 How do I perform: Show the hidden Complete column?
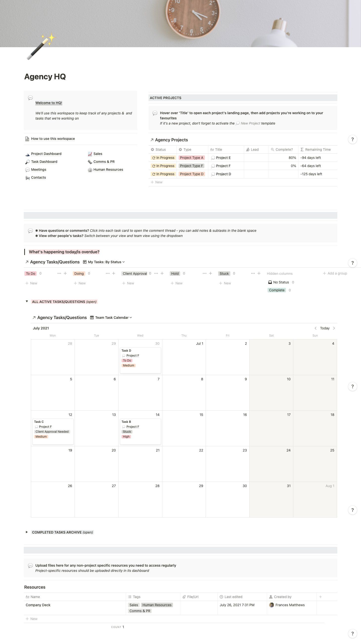[x=277, y=290]
